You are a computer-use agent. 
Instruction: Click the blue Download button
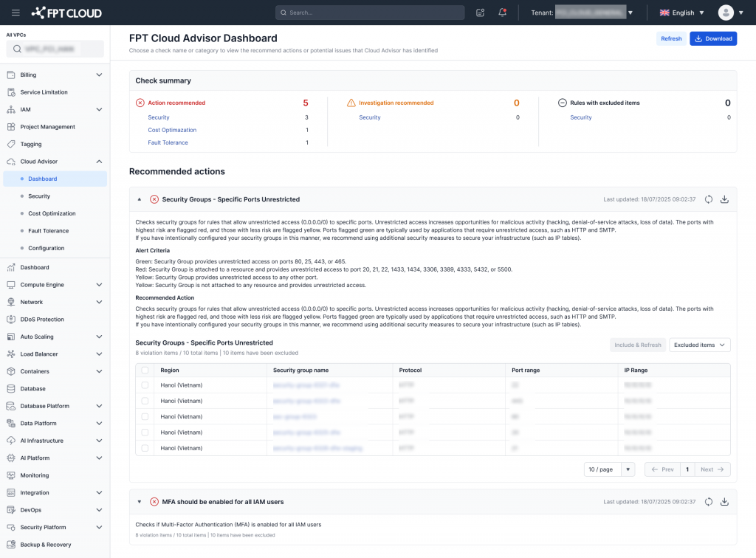712,38
